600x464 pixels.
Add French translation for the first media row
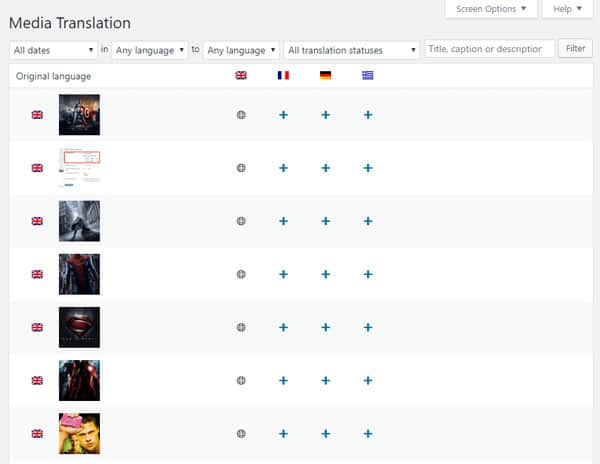[x=283, y=115]
